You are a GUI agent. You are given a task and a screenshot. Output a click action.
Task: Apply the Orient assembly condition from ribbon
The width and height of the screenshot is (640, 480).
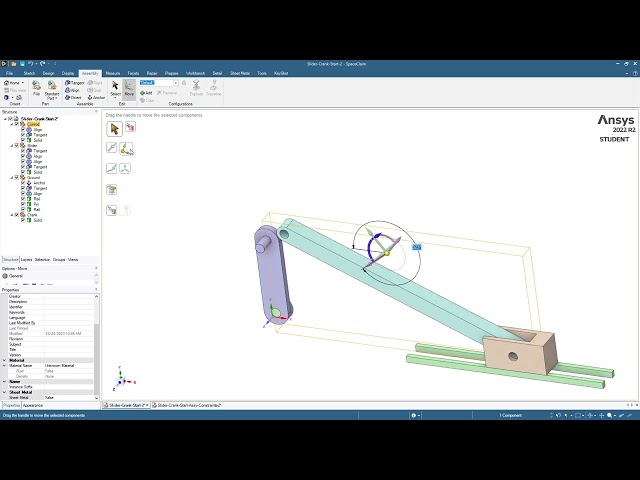[x=73, y=98]
